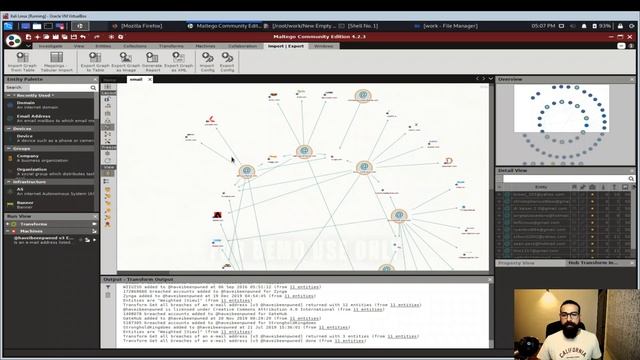Click Generate Report
Image resolution: width=640 pixels, height=360 pixels.
(x=152, y=62)
